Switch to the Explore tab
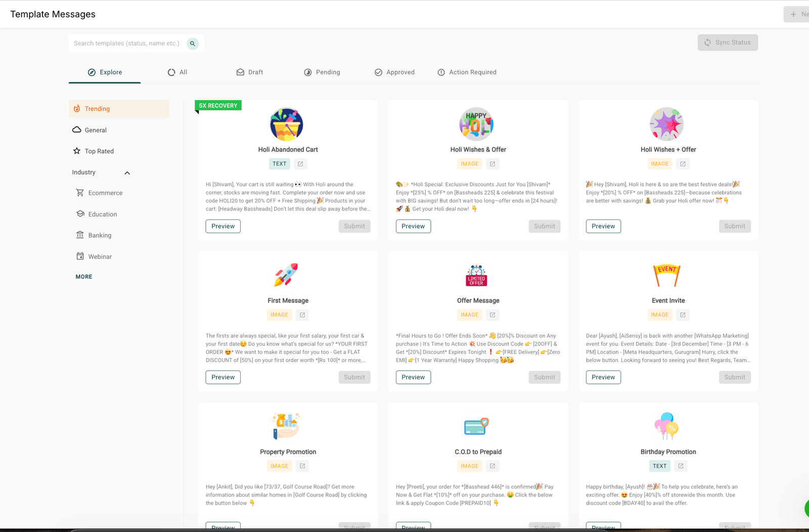 point(105,72)
